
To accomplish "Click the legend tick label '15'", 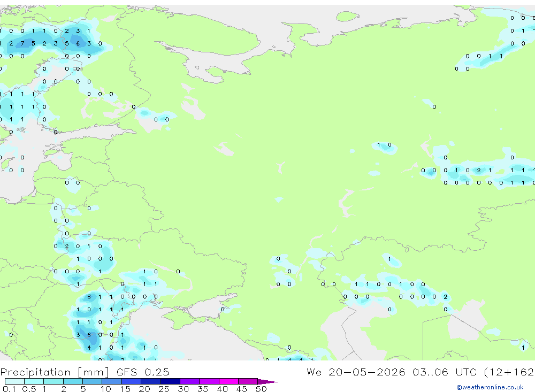I will coord(125,389).
